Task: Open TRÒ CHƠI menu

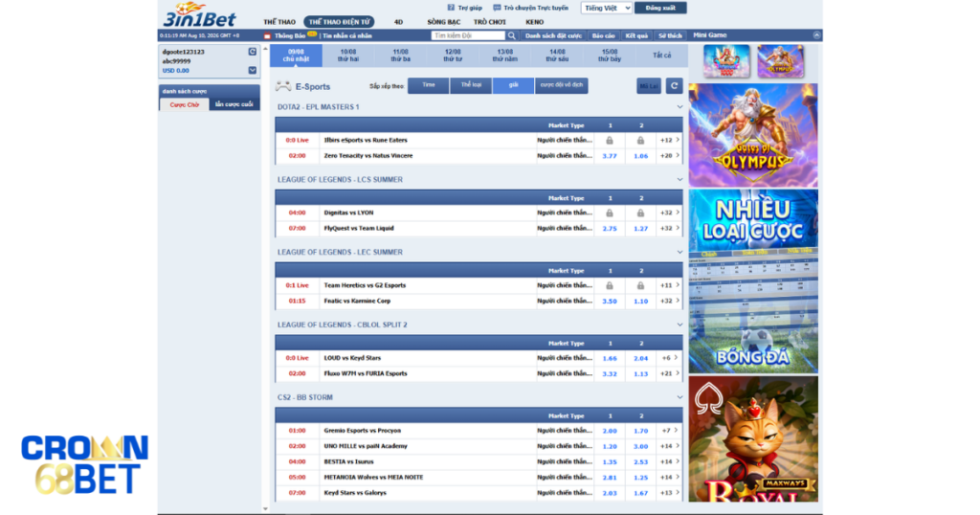Action: tap(489, 22)
